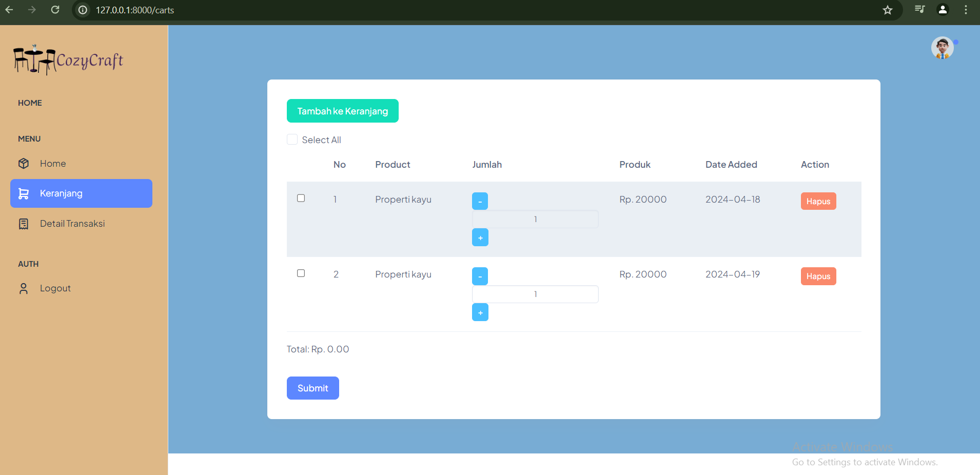Viewport: 980px width, 475px height.
Task: Increase quantity of second Properti kayu
Action: click(x=480, y=312)
